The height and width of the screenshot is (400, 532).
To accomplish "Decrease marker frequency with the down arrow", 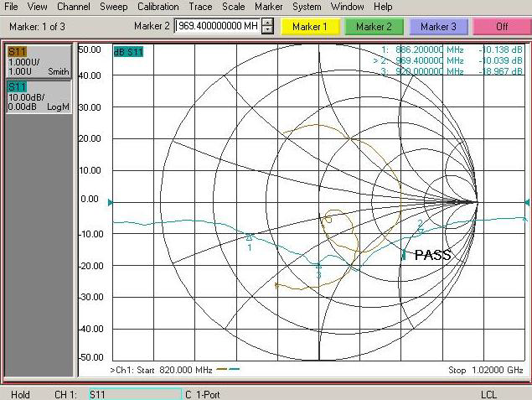I will (x=267, y=30).
